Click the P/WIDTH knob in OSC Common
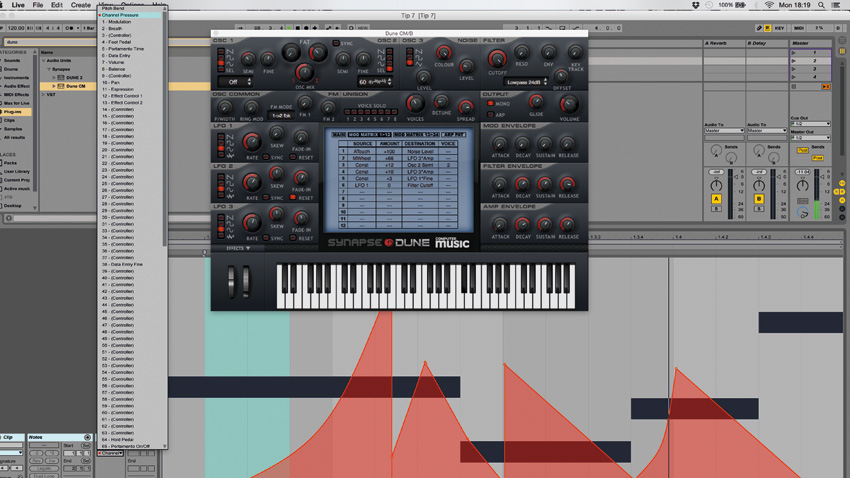 point(224,107)
